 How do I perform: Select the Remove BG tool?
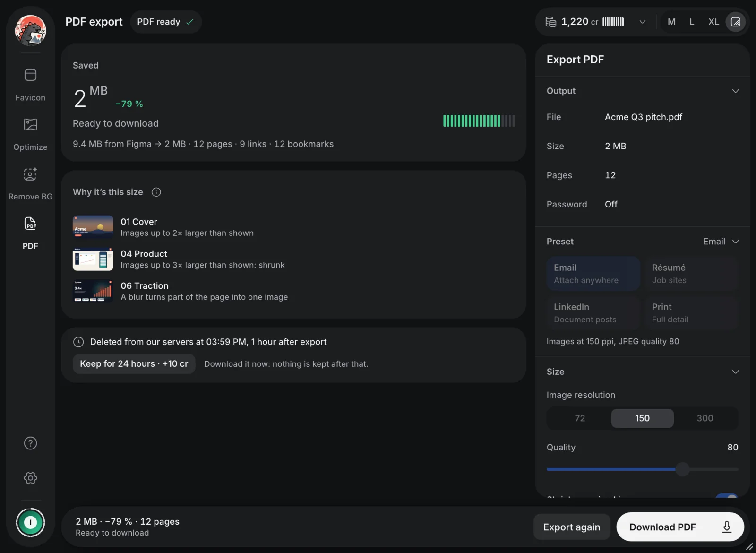click(x=30, y=184)
